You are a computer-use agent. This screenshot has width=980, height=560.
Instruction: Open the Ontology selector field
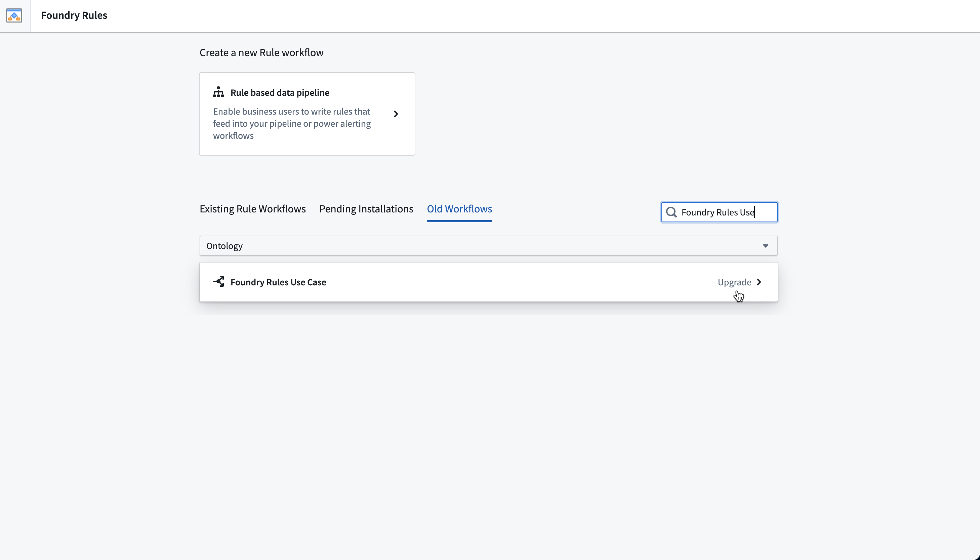click(488, 246)
